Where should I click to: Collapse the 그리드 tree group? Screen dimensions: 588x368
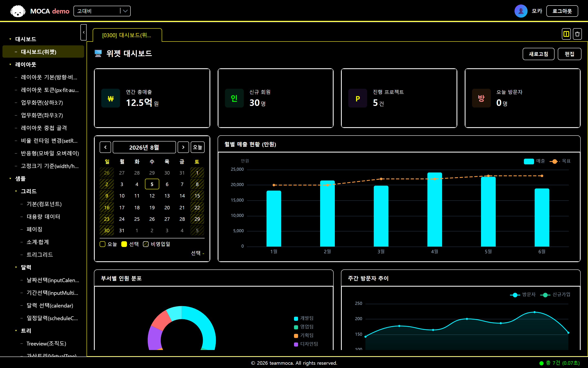[x=16, y=191]
